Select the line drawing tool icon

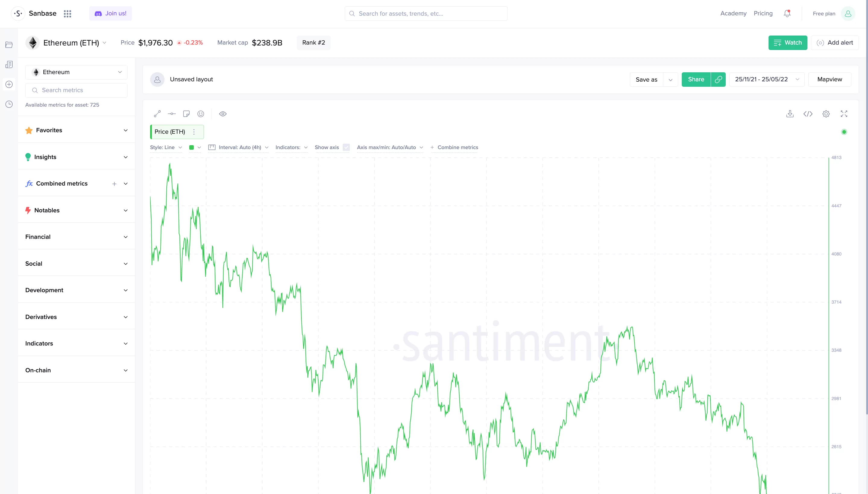157,114
